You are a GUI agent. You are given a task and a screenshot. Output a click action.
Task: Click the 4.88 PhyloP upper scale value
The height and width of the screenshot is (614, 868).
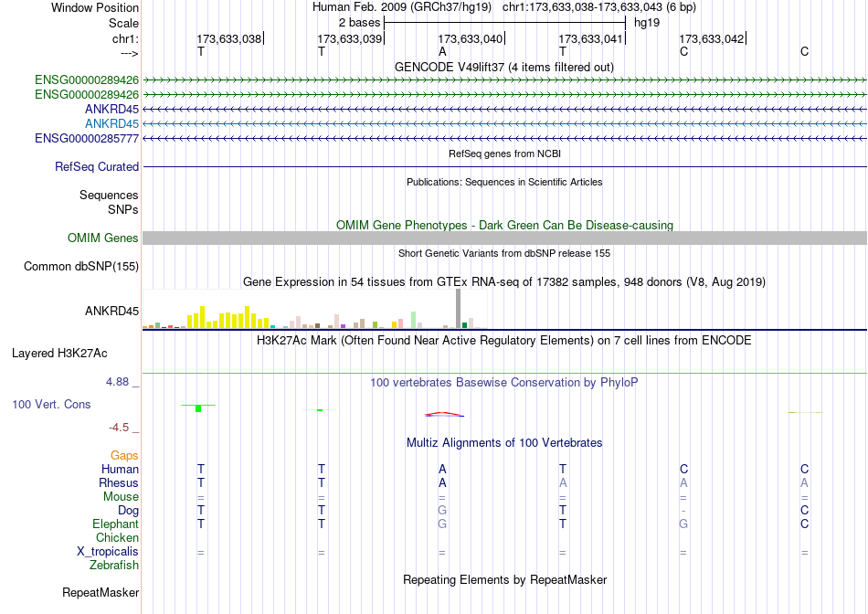pos(117,382)
